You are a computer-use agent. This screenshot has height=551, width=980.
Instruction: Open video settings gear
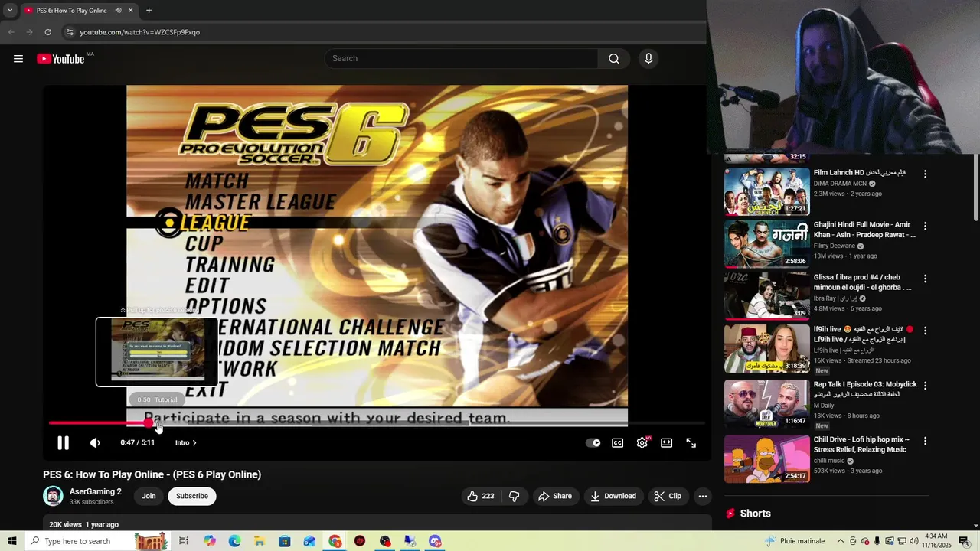pos(642,443)
